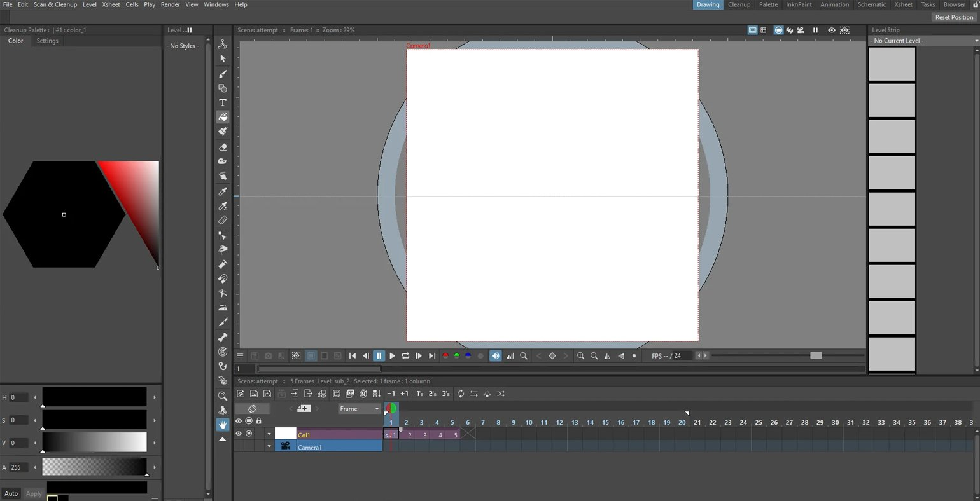This screenshot has height=501, width=980.
Task: Select the Selection arrow tool
Action: [223, 58]
